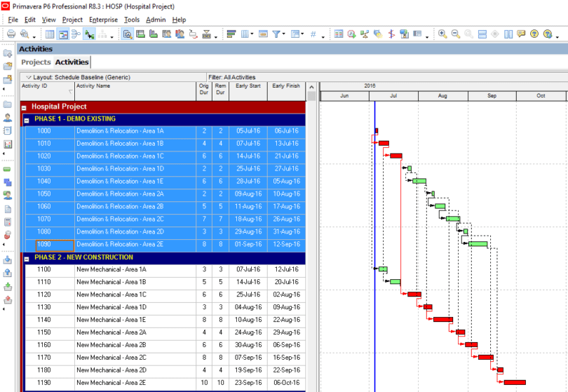
Task: Click the Help question mark icon
Action: (534, 34)
